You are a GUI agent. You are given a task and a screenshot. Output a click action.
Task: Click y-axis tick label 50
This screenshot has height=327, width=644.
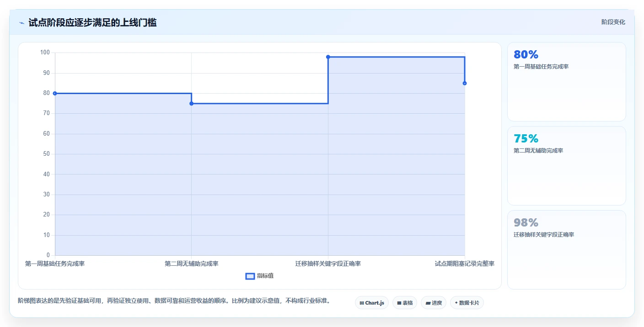47,154
